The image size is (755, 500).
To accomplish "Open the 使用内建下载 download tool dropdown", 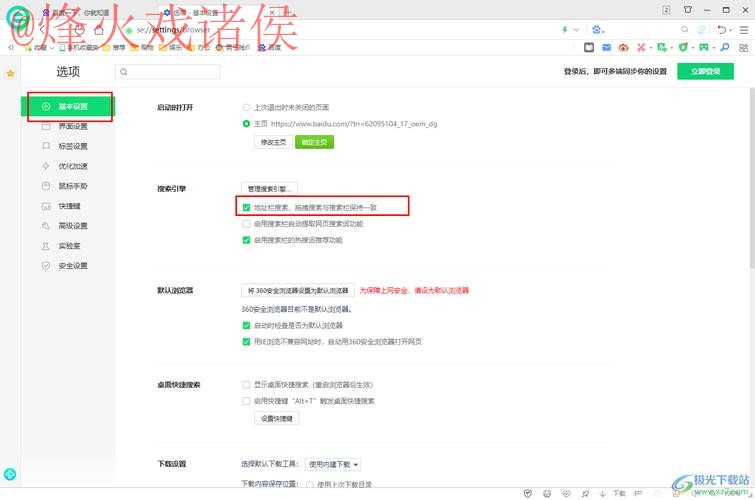I will pyautogui.click(x=333, y=464).
